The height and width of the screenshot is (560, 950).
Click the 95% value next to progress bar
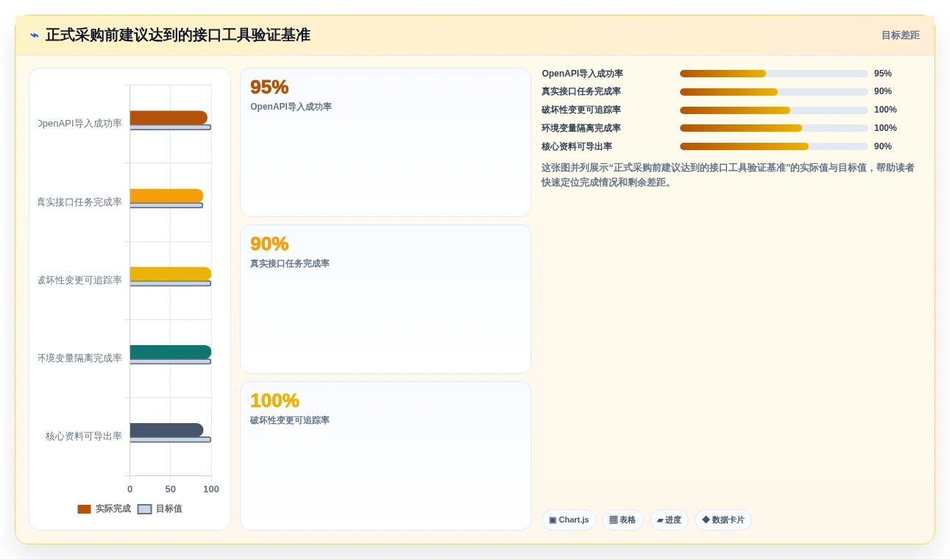click(x=883, y=74)
